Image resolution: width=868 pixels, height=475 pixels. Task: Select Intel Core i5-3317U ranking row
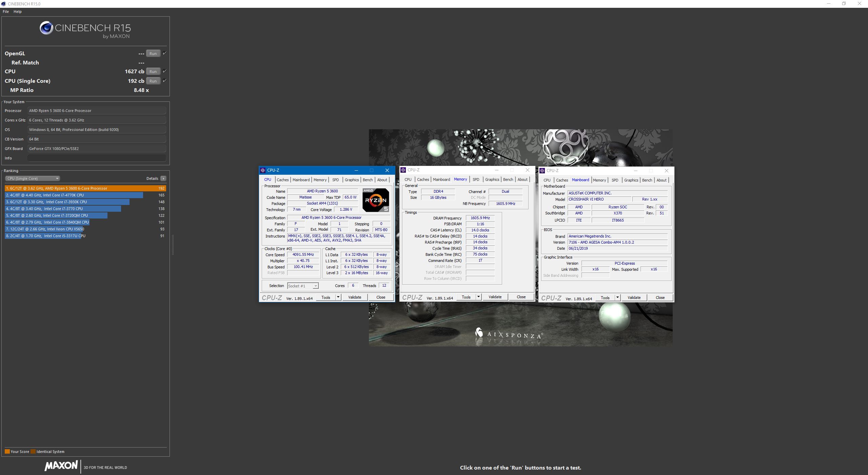85,236
